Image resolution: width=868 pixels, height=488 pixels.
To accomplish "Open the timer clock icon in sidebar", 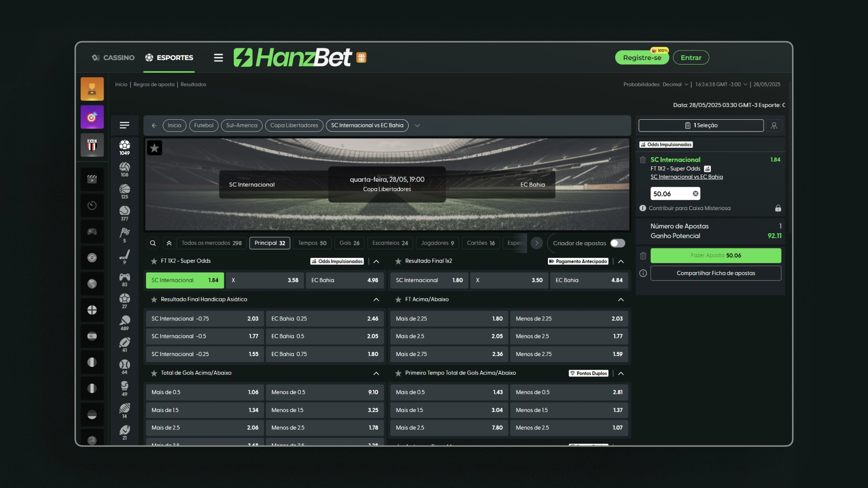I will (92, 205).
